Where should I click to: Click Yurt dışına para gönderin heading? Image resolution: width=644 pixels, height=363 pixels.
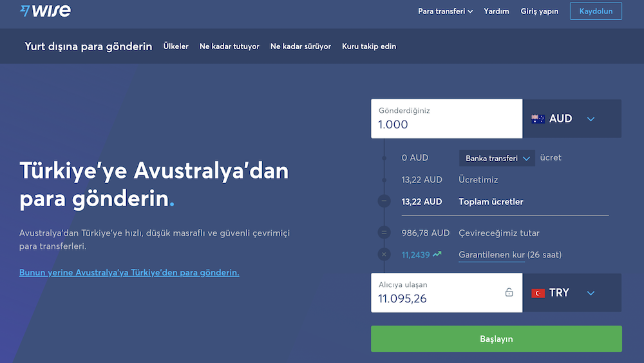coord(88,46)
